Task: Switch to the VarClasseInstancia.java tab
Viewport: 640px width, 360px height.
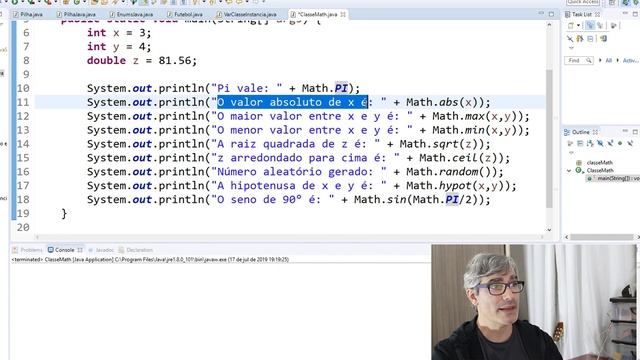Action: tap(247, 14)
